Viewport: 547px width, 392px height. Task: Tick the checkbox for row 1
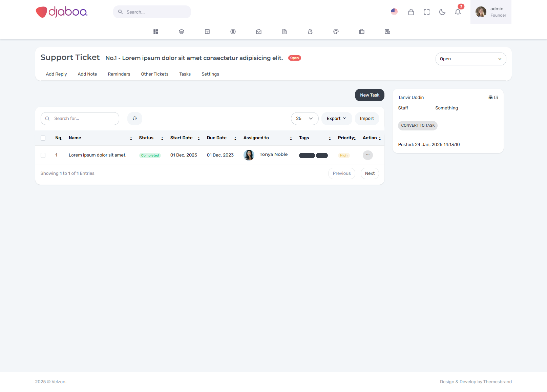(43, 155)
